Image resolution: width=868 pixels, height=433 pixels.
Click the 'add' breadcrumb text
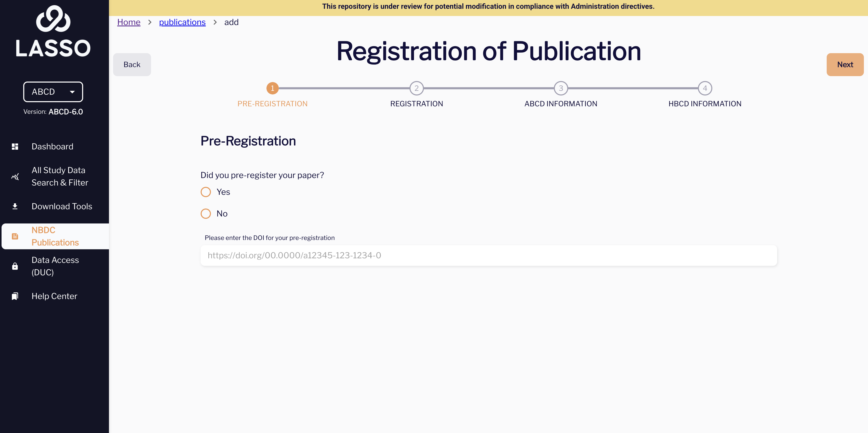[x=232, y=22]
